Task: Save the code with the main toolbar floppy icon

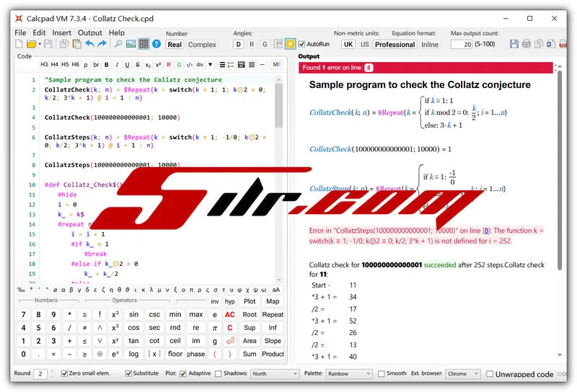Action: [x=48, y=44]
